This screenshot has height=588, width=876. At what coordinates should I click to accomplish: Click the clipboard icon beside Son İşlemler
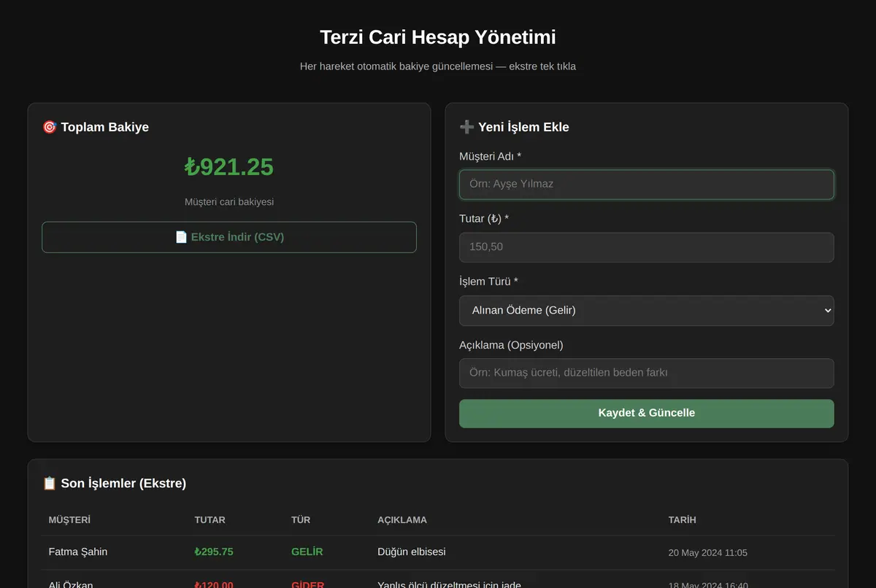[50, 483]
